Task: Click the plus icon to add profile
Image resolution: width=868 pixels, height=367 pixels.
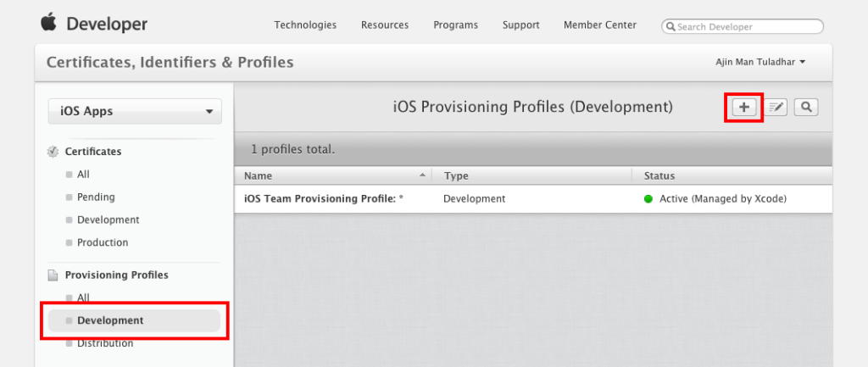Action: pos(744,108)
